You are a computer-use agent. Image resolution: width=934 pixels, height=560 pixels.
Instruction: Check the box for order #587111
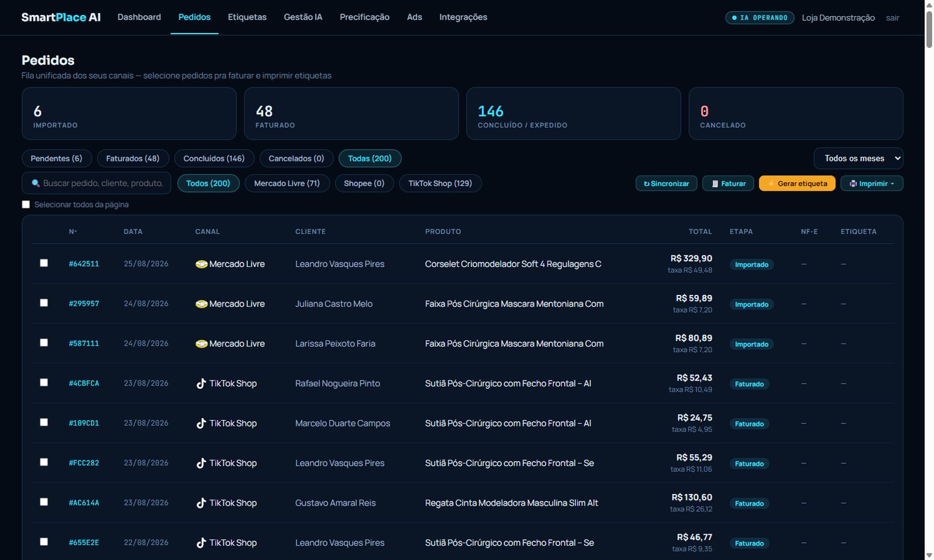pos(44,343)
